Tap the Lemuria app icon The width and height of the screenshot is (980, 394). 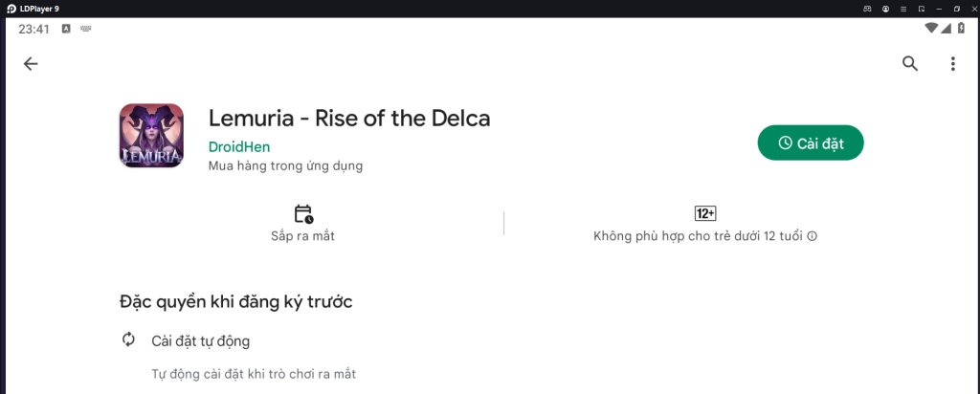(x=151, y=136)
